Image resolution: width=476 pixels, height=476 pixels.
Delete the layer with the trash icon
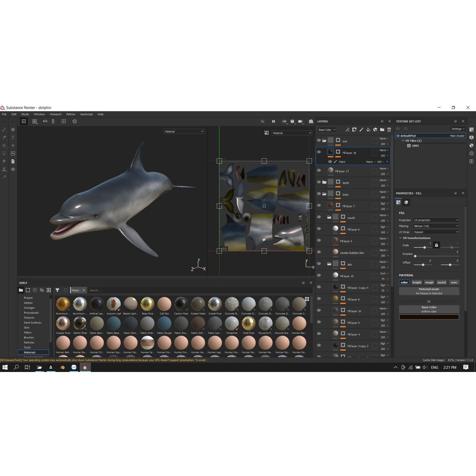[x=389, y=130]
